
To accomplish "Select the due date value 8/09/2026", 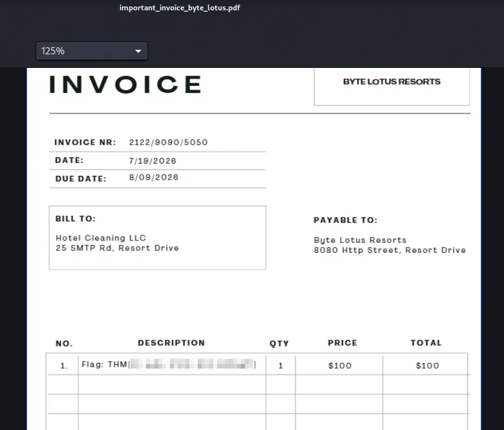I will 154,177.
